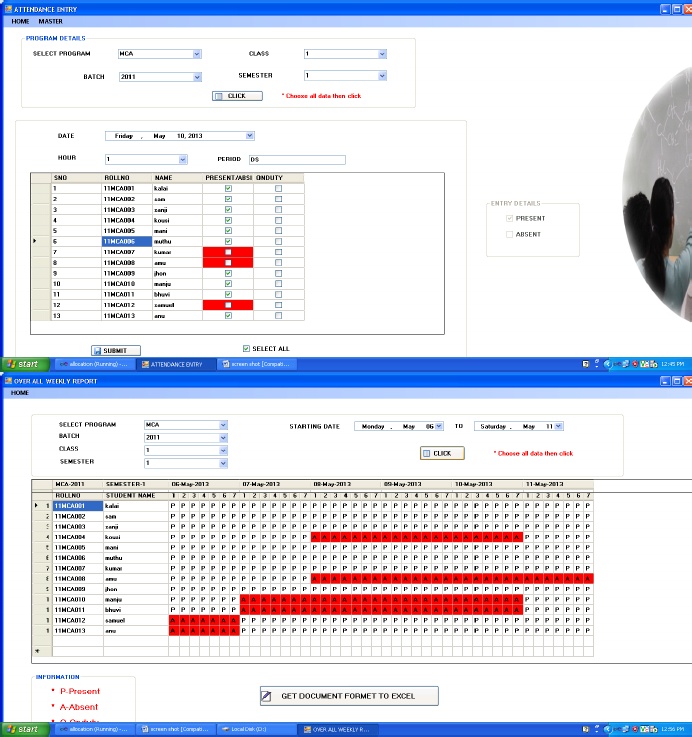692x737 pixels.
Task: Expand BATCH dropdown in Weekly Report
Action: [223, 438]
